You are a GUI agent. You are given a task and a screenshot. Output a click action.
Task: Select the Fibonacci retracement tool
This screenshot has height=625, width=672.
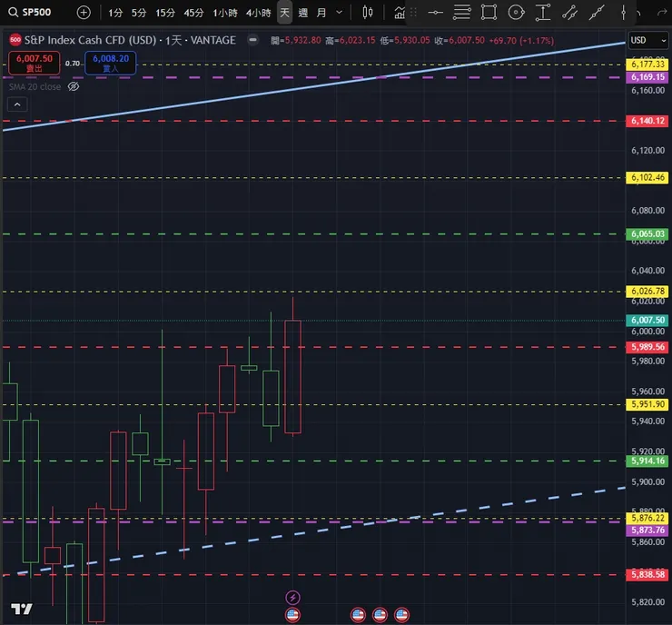click(462, 13)
